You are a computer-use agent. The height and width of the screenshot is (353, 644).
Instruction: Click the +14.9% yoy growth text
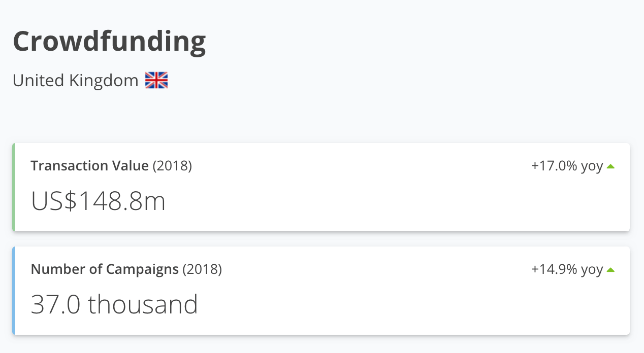567,269
